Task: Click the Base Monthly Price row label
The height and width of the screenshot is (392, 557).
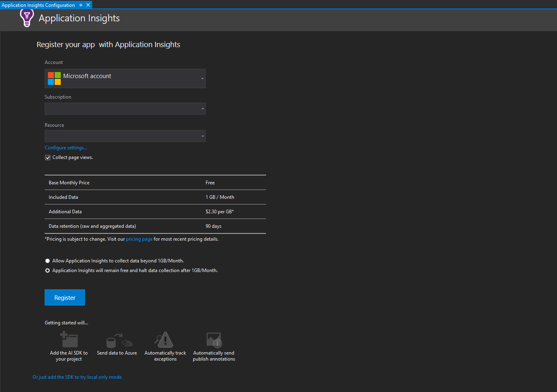Action: [x=69, y=183]
